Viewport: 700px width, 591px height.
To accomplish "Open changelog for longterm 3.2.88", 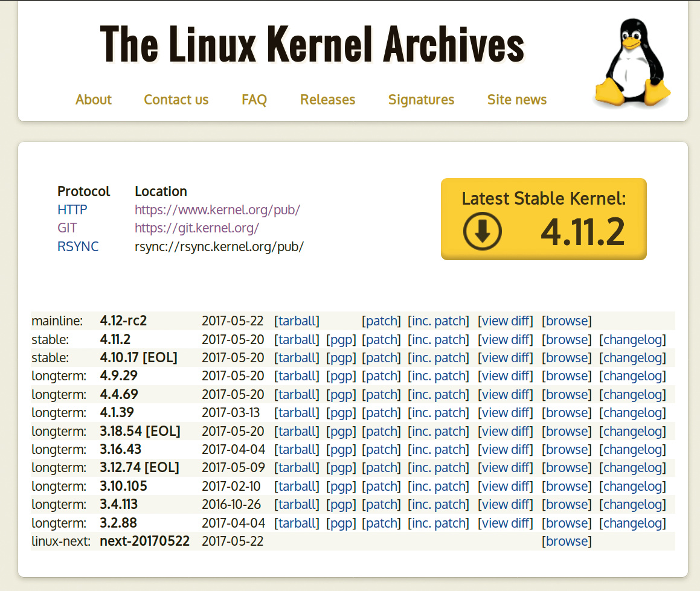I will pyautogui.click(x=632, y=523).
